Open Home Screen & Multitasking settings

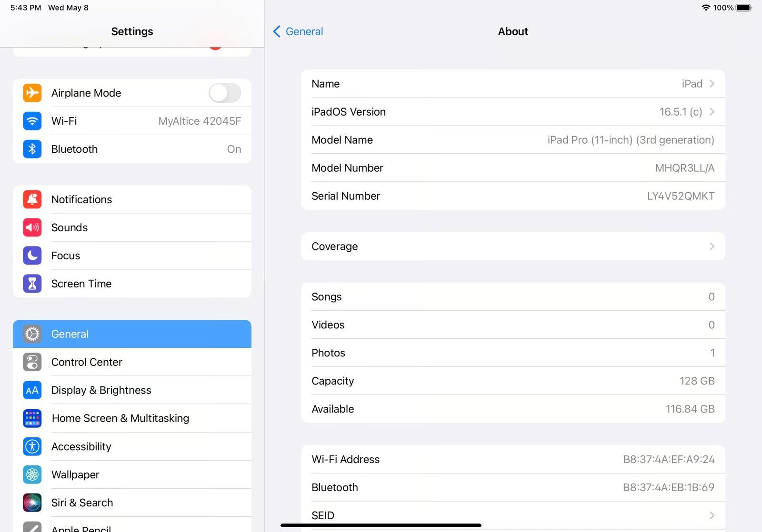coord(120,418)
